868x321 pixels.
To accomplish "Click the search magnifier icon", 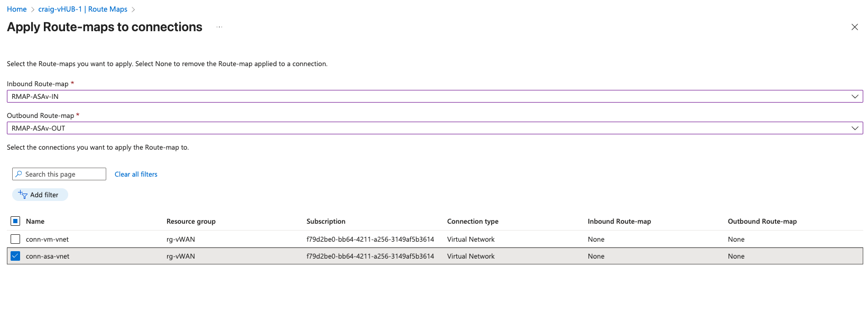I will coord(19,174).
